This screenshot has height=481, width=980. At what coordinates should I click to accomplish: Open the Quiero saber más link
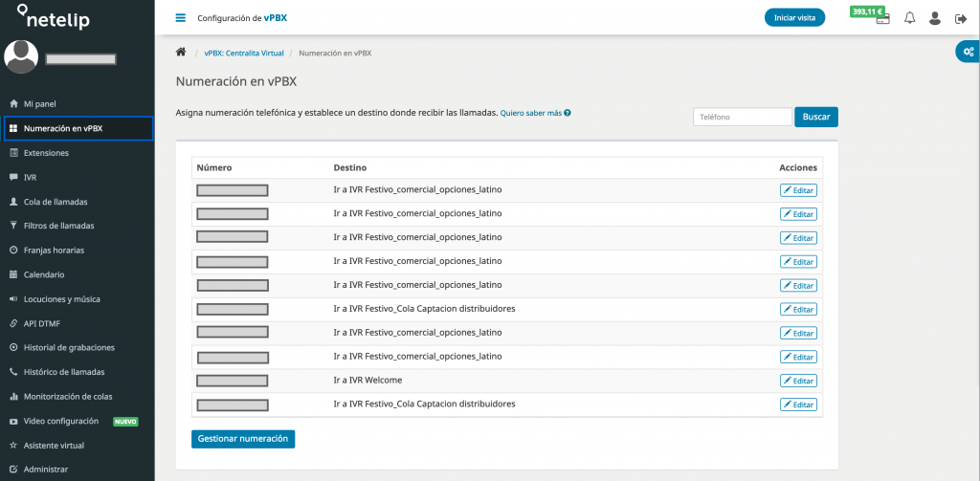coord(535,113)
